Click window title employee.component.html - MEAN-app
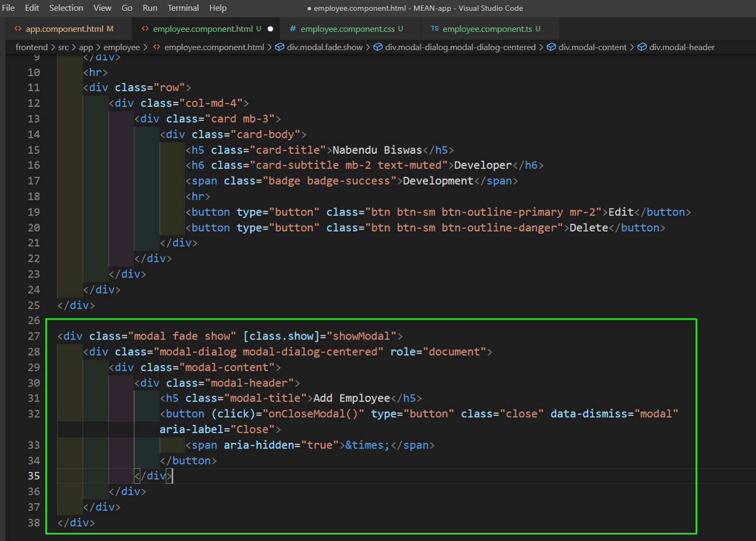Screen dimensions: 756x541 pyautogui.click(x=415, y=8)
